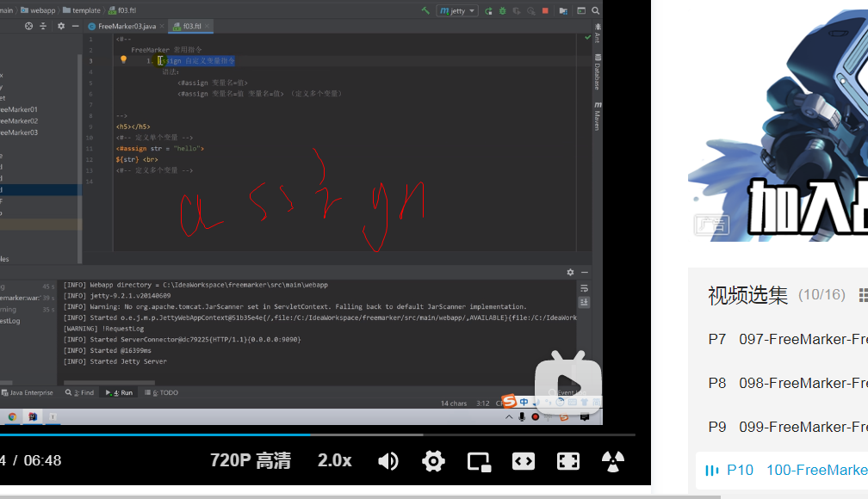Open the 4: Run tool window tab
Screen dimensions: 868x499
(119, 393)
